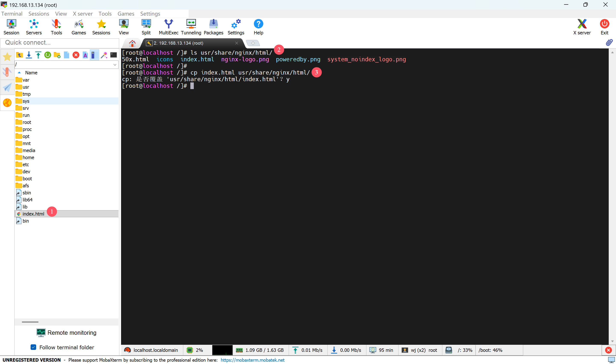Open the favorites star sidebar tab
The image size is (616, 364).
coord(7,57)
